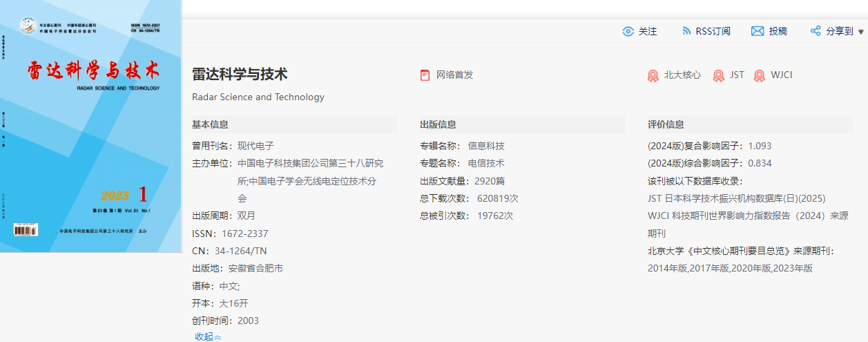868x342 pixels.
Task: Click the 出版周期 value 双月
Action: coord(247,216)
